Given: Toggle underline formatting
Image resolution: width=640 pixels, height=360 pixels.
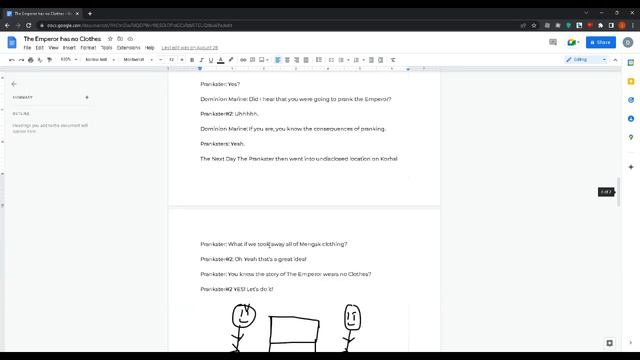Looking at the screenshot, I should click(211, 60).
